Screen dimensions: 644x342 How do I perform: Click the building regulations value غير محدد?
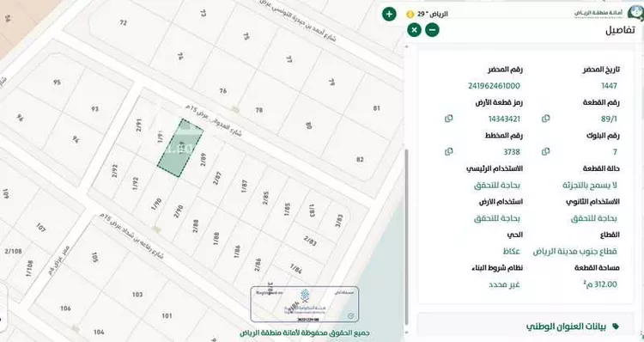coord(504,284)
